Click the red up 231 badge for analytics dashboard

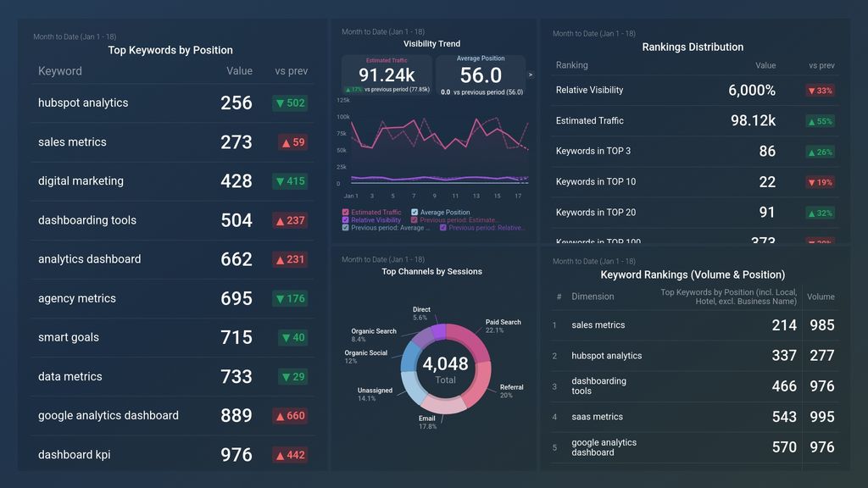coord(290,259)
